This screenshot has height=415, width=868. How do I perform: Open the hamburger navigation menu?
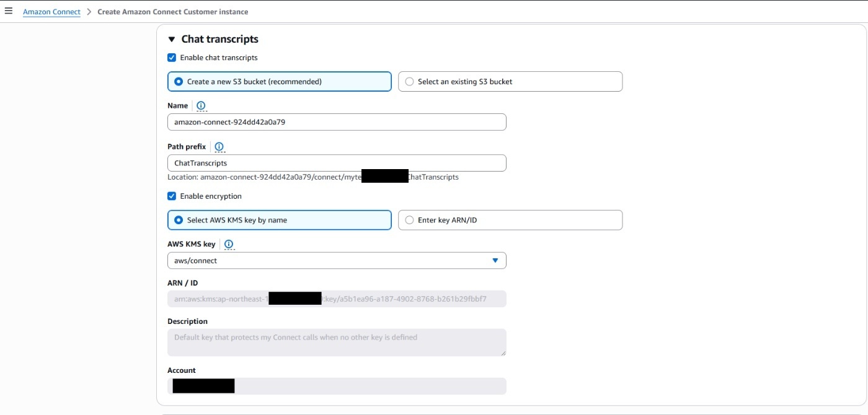(x=9, y=11)
